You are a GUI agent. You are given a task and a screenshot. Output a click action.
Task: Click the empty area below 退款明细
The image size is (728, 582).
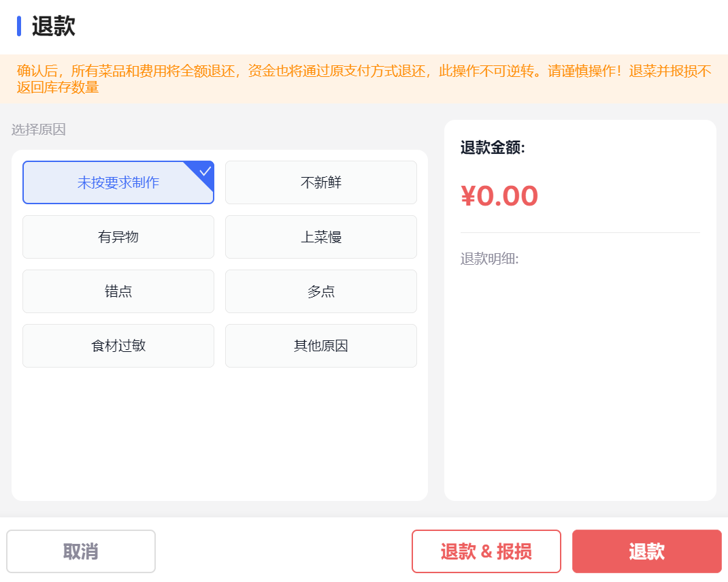580,381
